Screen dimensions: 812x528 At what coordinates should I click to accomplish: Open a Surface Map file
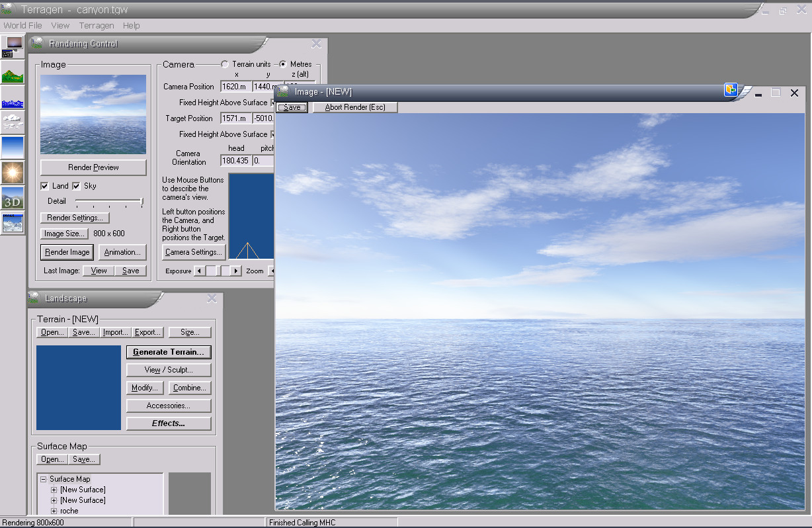[52, 459]
